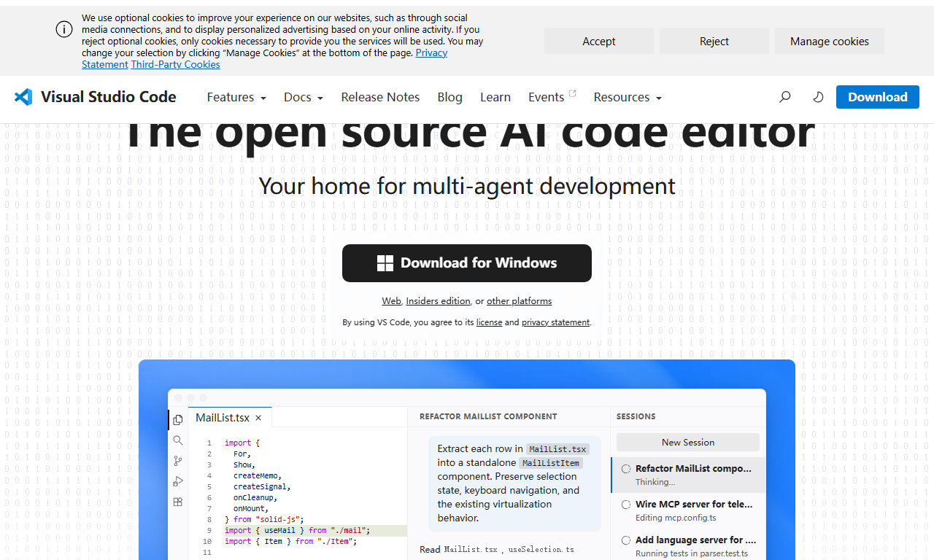
Task: Expand the Features dropdown menu
Action: (x=236, y=97)
